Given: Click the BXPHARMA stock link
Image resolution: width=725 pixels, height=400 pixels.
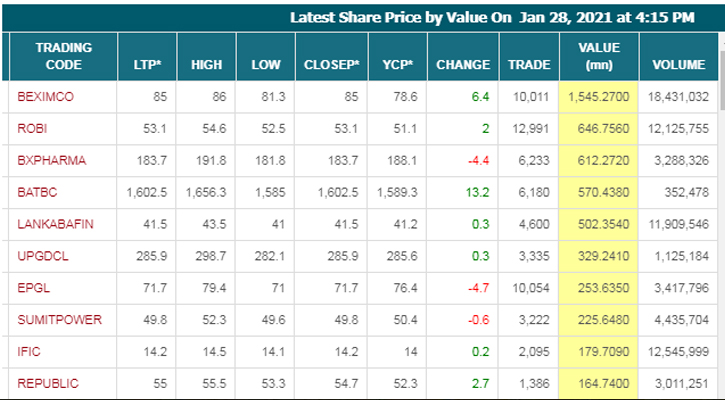Looking at the screenshot, I should pos(51,160).
